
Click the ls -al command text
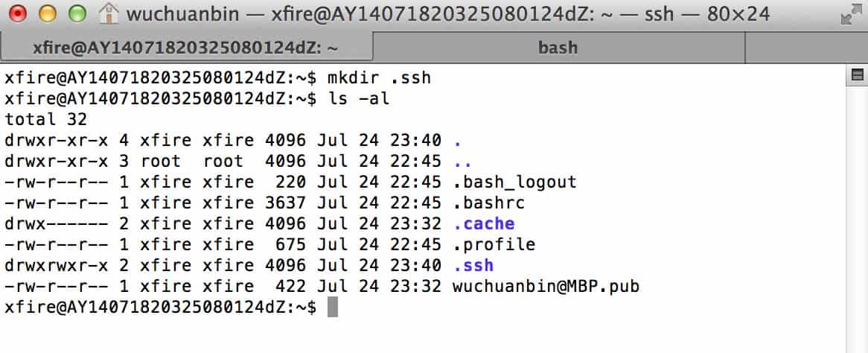point(359,98)
